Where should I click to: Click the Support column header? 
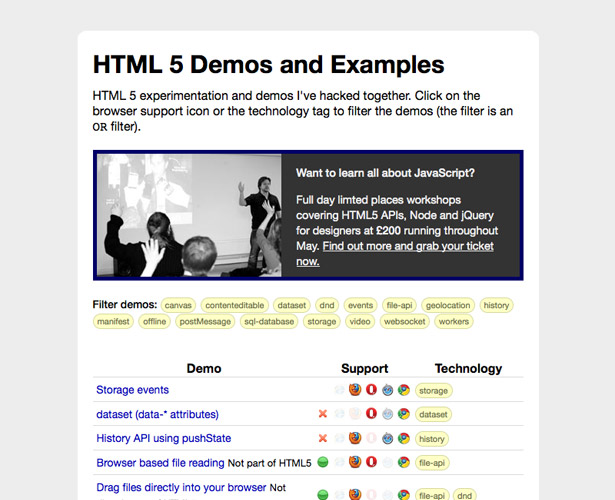click(x=364, y=368)
